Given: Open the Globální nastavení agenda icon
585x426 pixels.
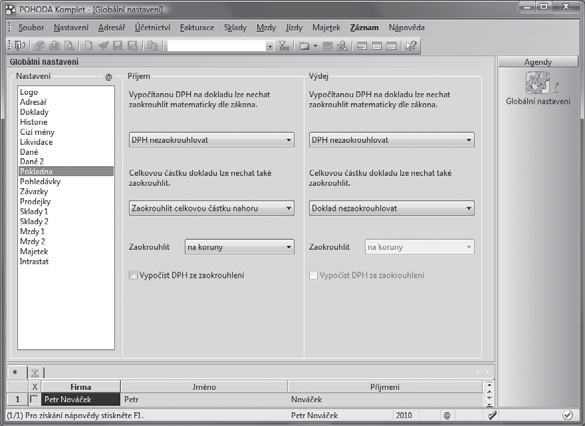Looking at the screenshot, I should (x=538, y=83).
